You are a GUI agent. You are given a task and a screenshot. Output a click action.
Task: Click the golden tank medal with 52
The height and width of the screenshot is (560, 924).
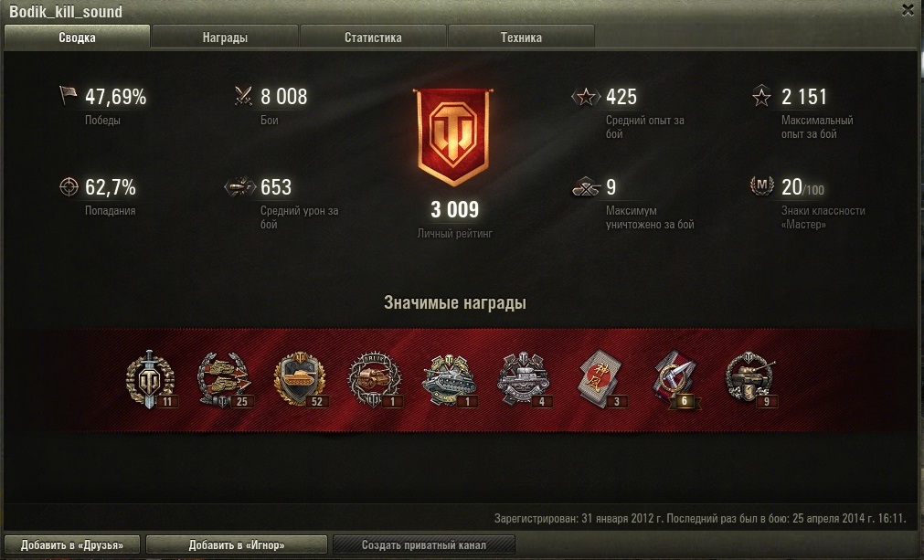(x=300, y=380)
